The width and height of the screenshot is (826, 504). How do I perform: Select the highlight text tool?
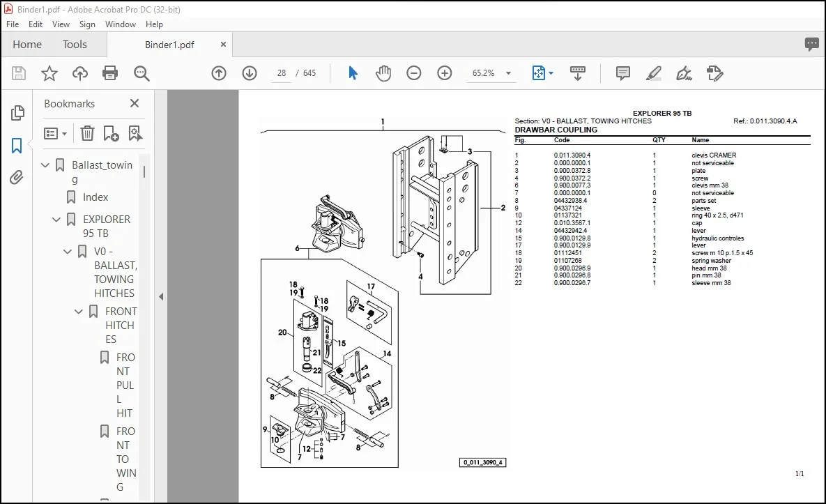tap(654, 73)
